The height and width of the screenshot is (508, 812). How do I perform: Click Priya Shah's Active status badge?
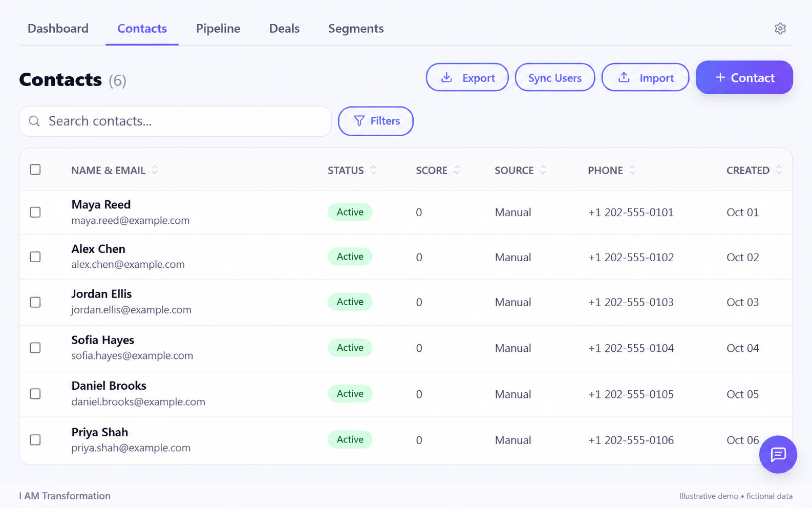click(x=350, y=439)
